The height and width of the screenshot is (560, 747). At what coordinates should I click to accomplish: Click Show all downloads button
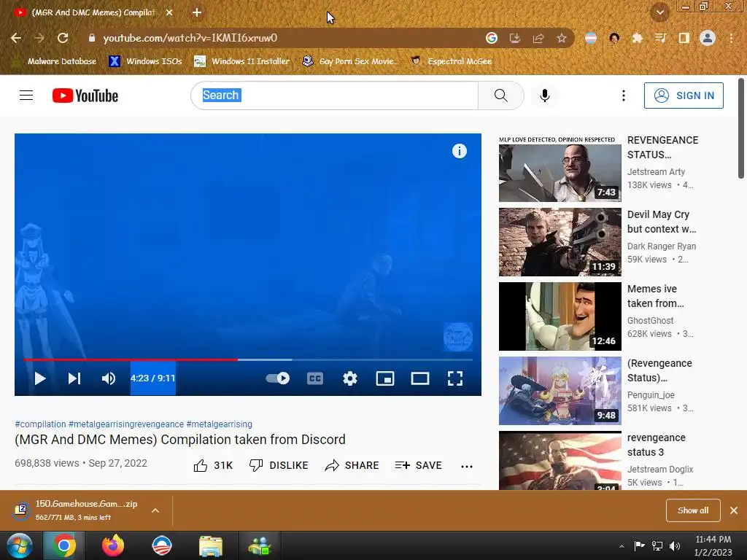point(693,510)
